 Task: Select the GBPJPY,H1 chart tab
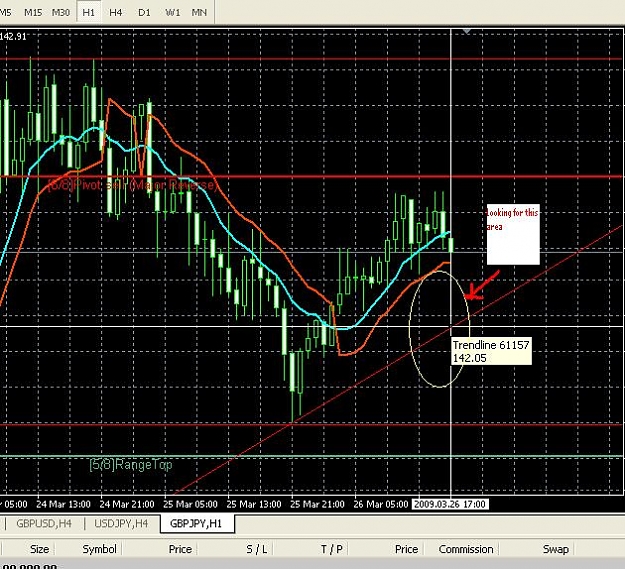[196, 523]
